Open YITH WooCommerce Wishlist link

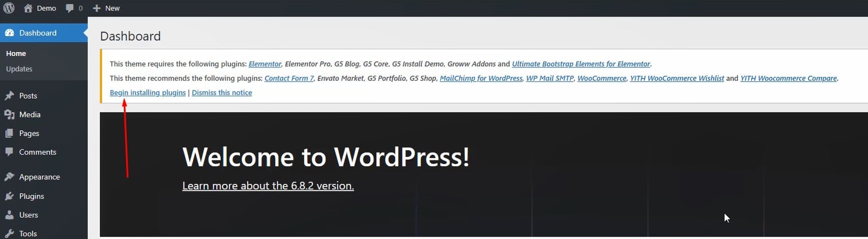pos(677,79)
